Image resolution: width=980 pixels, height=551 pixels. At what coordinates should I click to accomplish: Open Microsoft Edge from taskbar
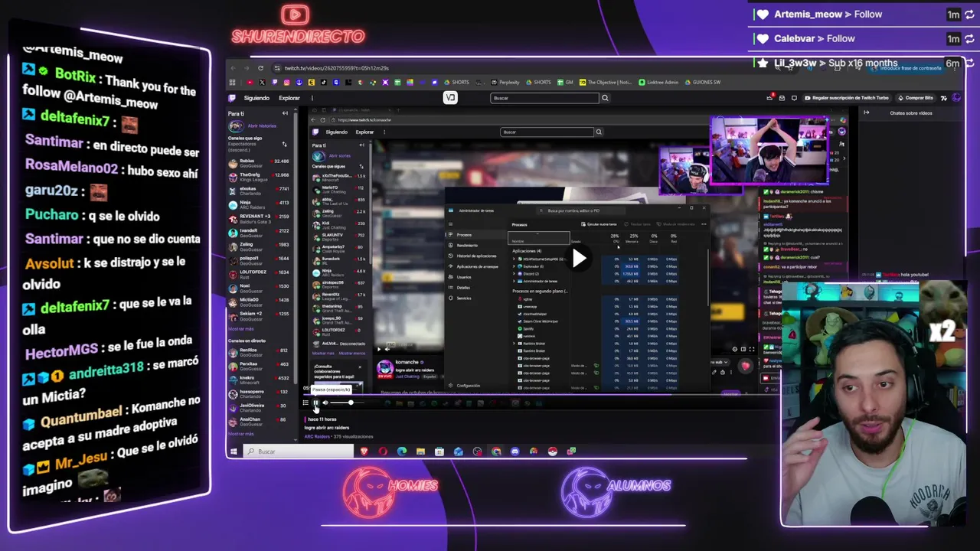(402, 452)
